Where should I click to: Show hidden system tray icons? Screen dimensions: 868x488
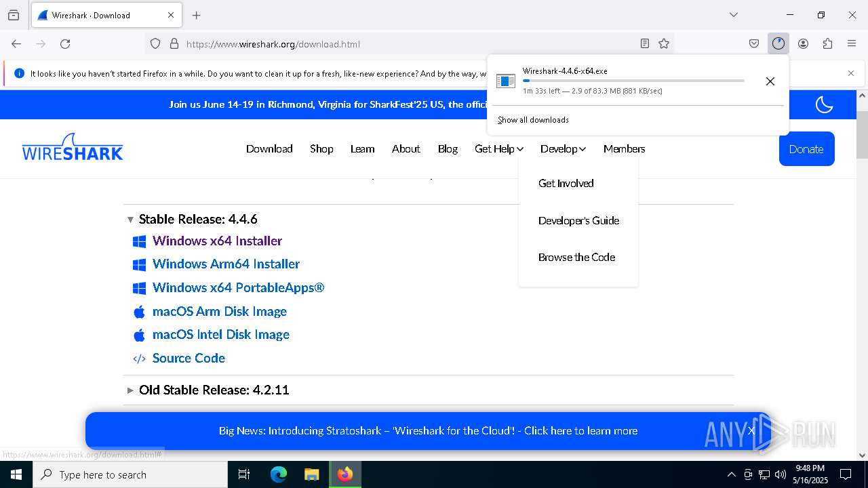click(731, 474)
